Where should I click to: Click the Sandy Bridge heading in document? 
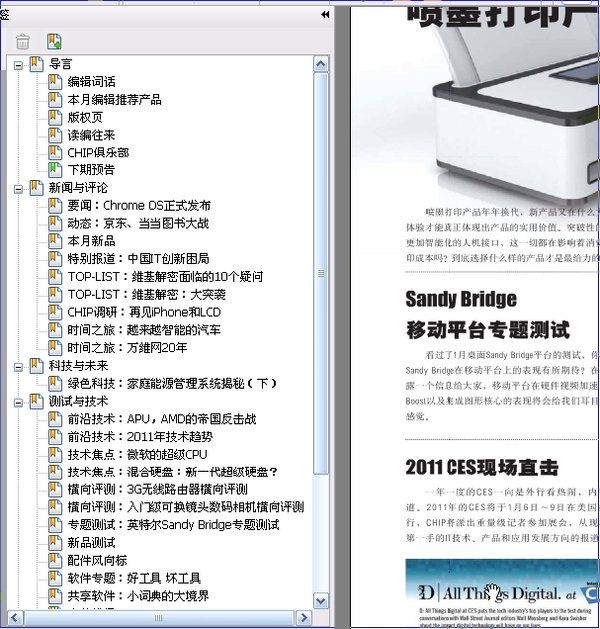click(461, 299)
